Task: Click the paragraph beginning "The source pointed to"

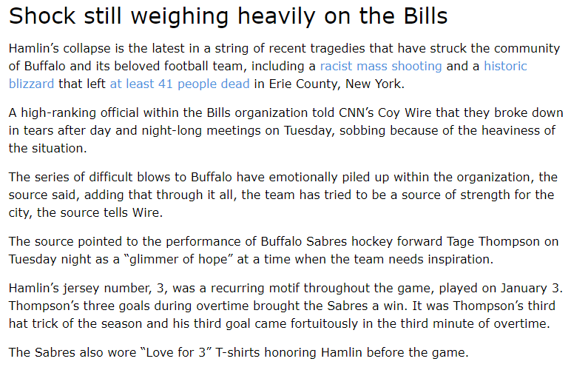Action: [x=283, y=250]
